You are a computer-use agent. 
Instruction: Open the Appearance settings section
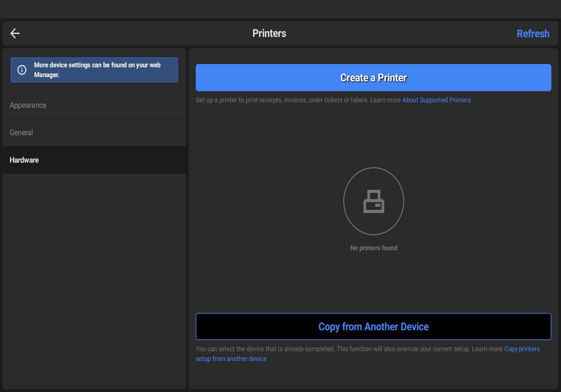tap(28, 105)
